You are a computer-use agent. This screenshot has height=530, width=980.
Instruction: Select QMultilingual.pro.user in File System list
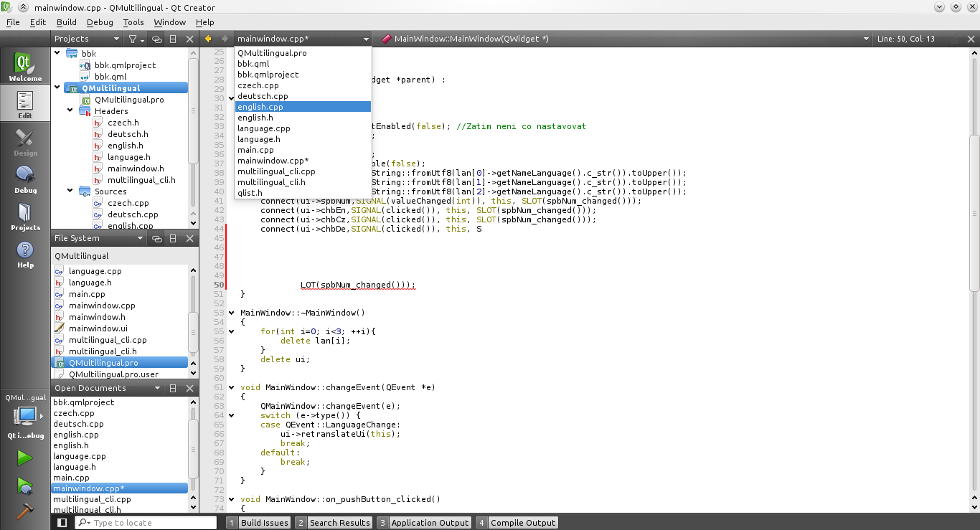click(114, 374)
